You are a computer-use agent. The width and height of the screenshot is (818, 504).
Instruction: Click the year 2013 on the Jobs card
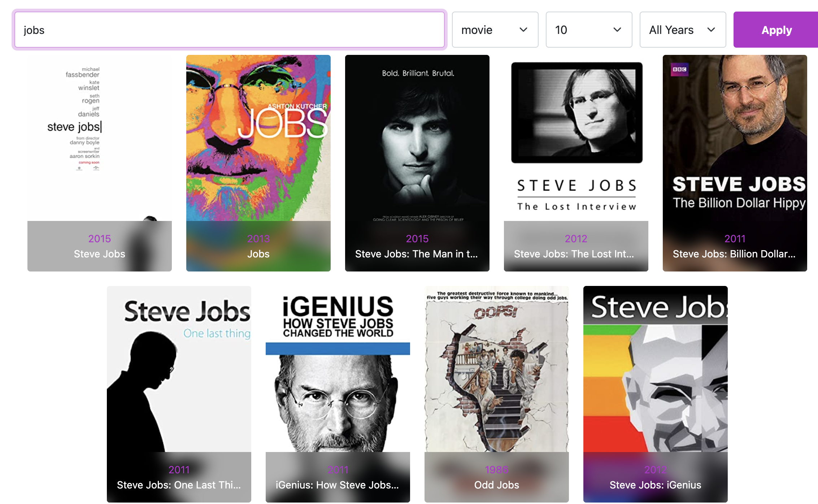pos(258,239)
